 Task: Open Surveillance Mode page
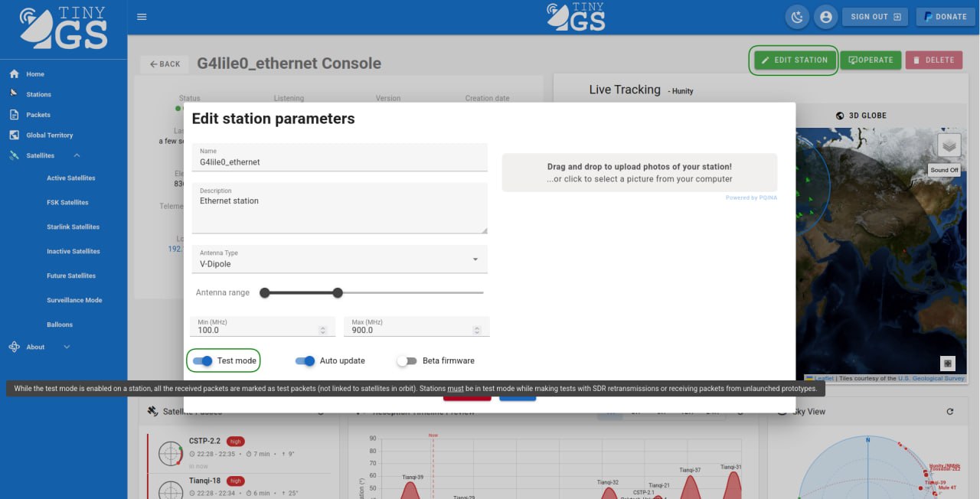[x=74, y=301]
